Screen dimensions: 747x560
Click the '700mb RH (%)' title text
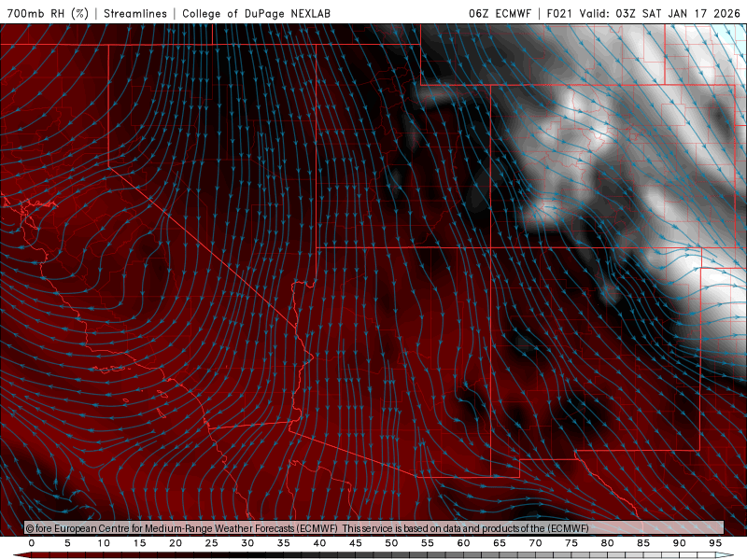[49, 13]
